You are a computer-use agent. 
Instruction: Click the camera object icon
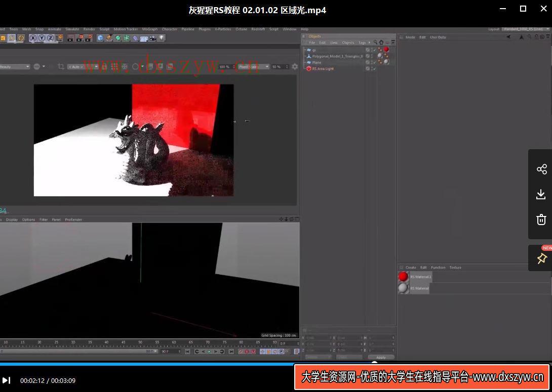click(x=153, y=38)
